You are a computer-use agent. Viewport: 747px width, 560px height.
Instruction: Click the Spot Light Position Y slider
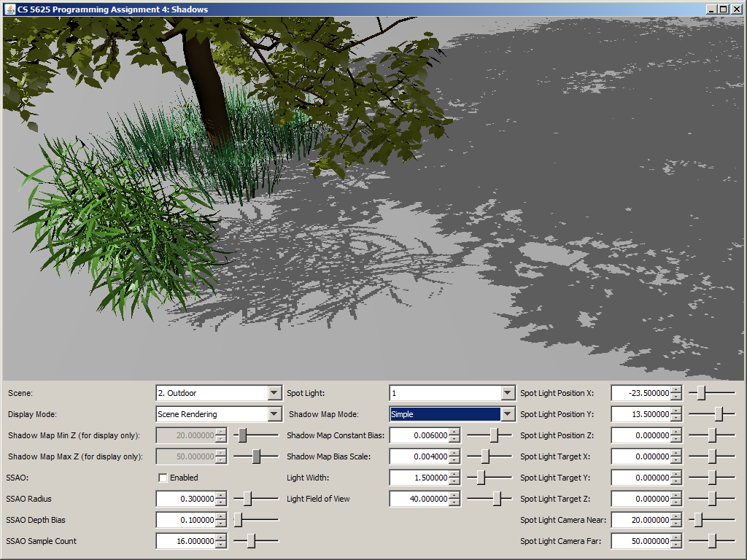pos(719,414)
